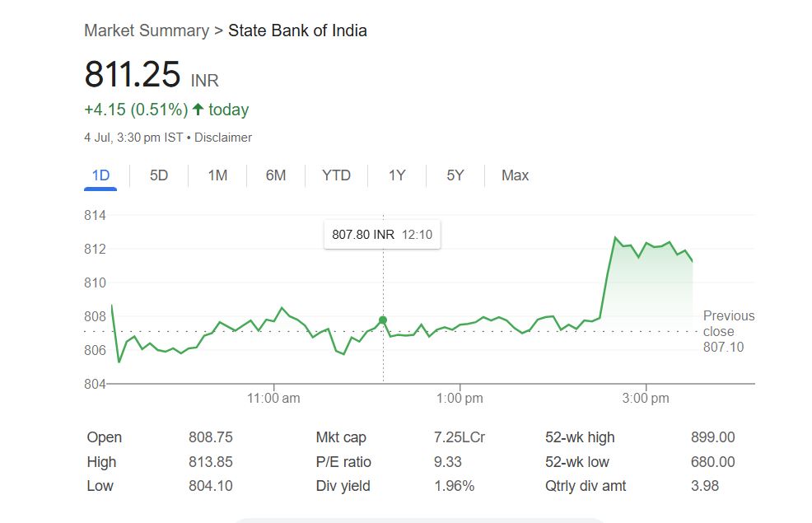Click the green up arrow next to today
Image resolution: width=812 pixels, height=523 pixels.
click(198, 110)
